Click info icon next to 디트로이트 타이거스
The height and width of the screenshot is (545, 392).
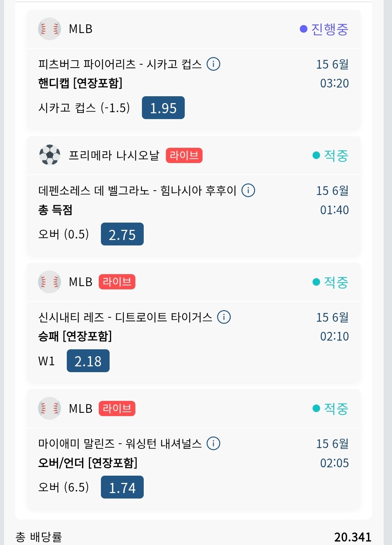224,317
